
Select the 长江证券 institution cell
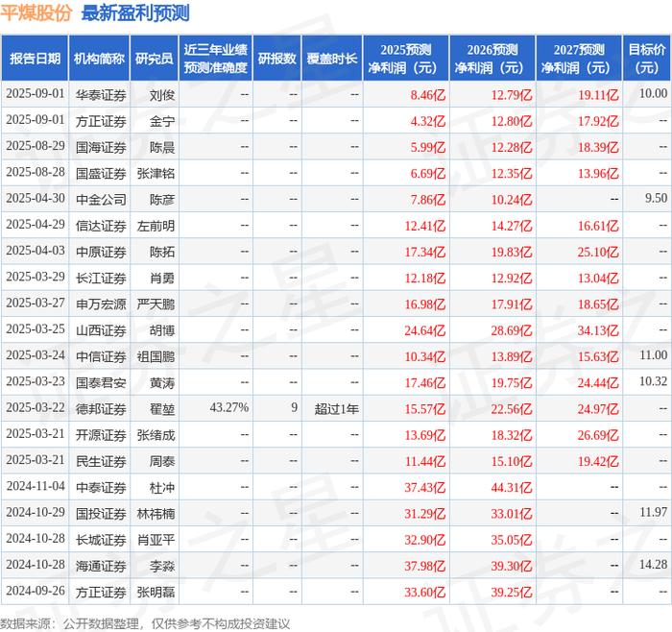pyautogui.click(x=101, y=279)
